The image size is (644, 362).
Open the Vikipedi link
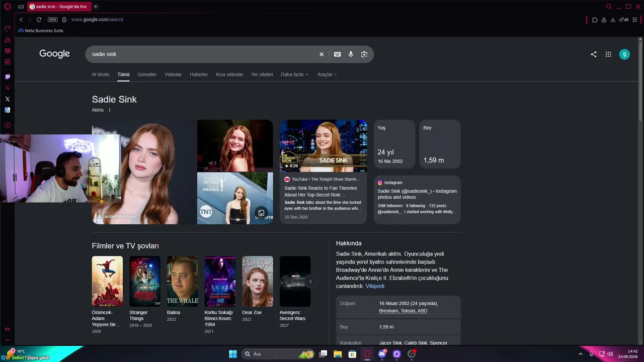pos(375,286)
